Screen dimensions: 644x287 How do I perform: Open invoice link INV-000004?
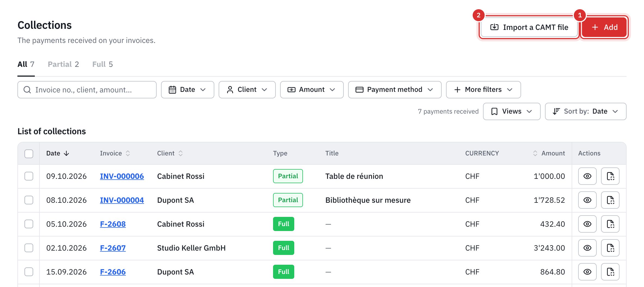tap(122, 200)
